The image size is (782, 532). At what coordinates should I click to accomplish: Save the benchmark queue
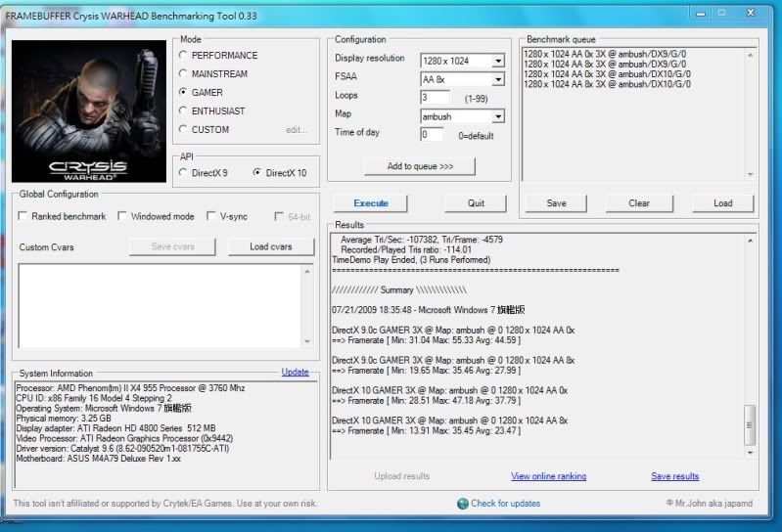pos(556,203)
